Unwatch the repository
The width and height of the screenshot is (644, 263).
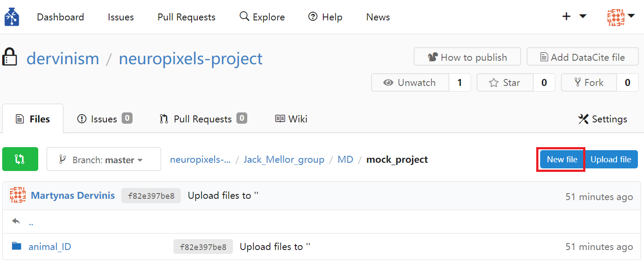click(x=410, y=82)
